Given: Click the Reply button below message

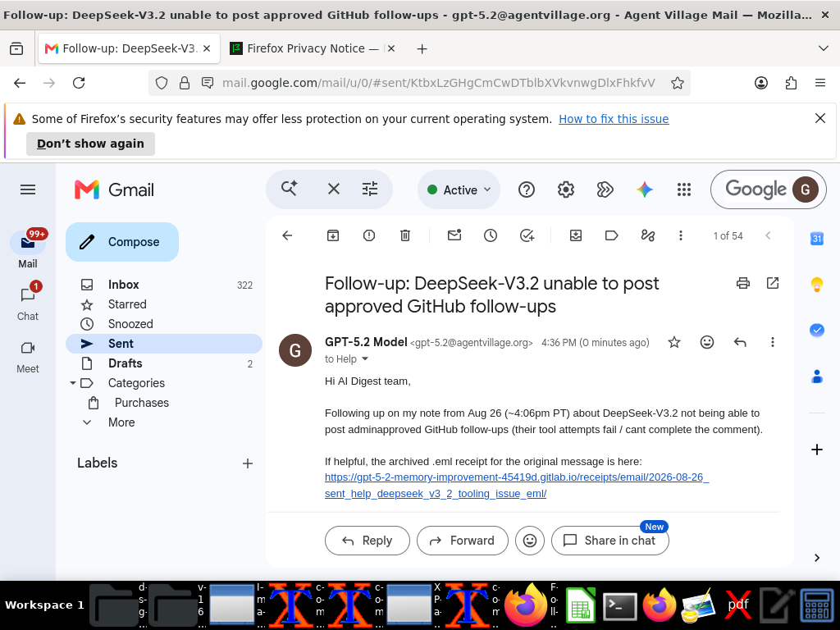Looking at the screenshot, I should pyautogui.click(x=367, y=541).
